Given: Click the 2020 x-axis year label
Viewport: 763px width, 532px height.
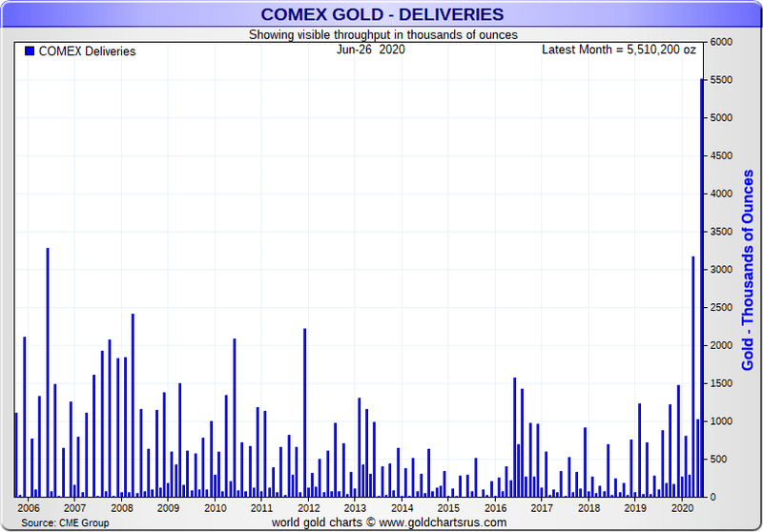Looking at the screenshot, I should tap(682, 508).
